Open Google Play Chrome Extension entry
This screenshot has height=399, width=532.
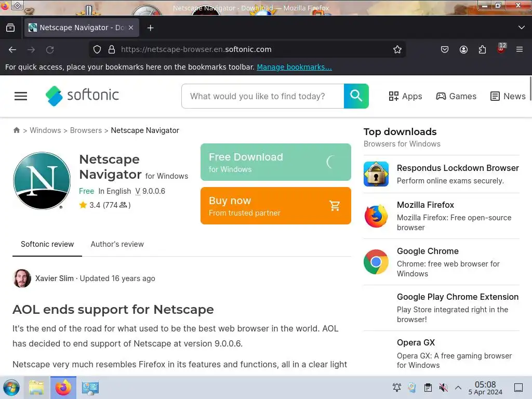point(458,297)
